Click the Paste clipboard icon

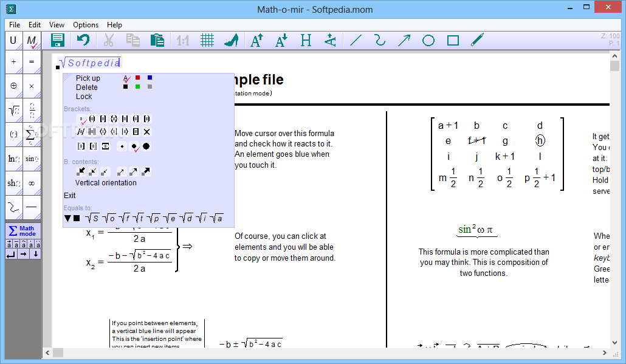157,40
